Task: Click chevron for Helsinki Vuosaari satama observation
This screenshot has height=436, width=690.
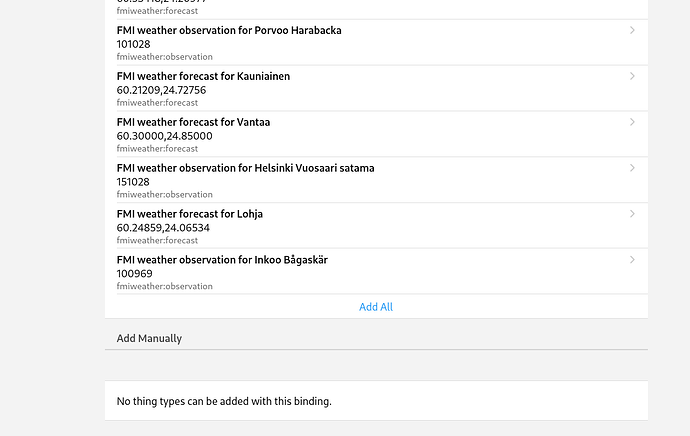Action: point(632,168)
